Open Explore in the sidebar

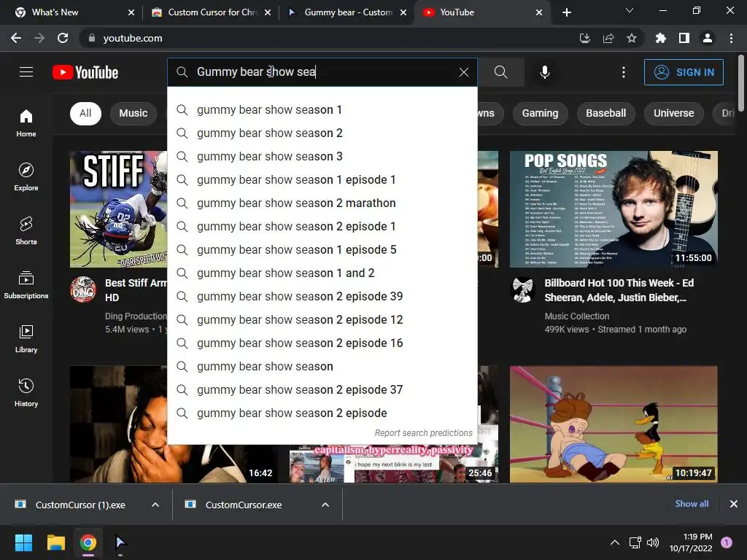26,176
